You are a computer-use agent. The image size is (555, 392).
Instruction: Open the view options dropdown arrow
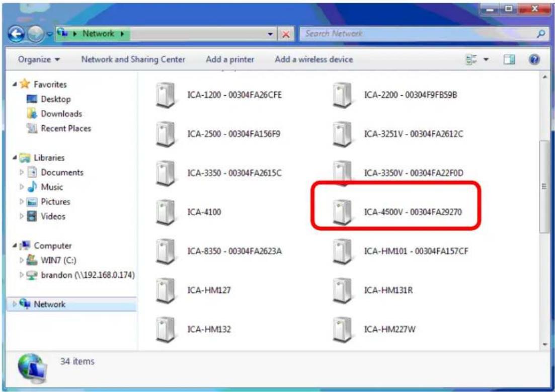487,59
